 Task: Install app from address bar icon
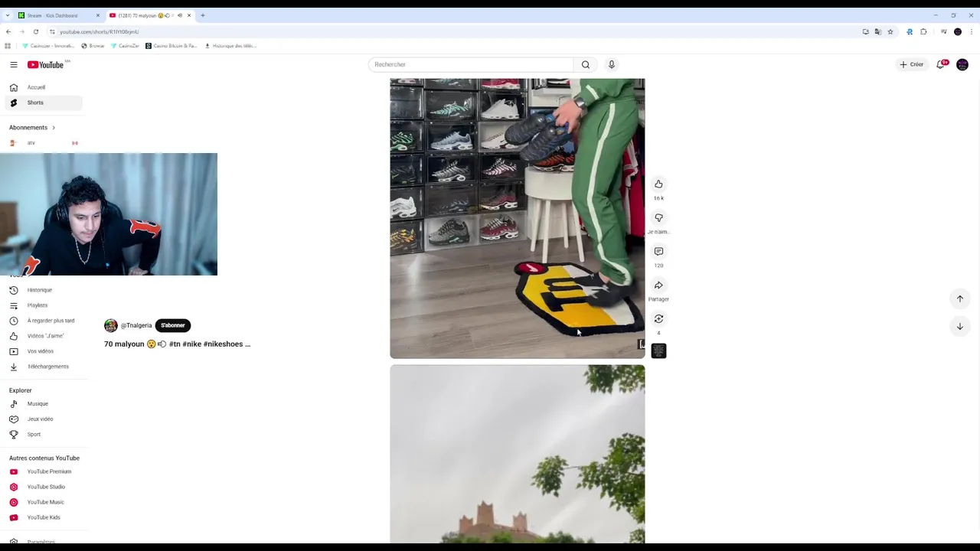pos(866,32)
